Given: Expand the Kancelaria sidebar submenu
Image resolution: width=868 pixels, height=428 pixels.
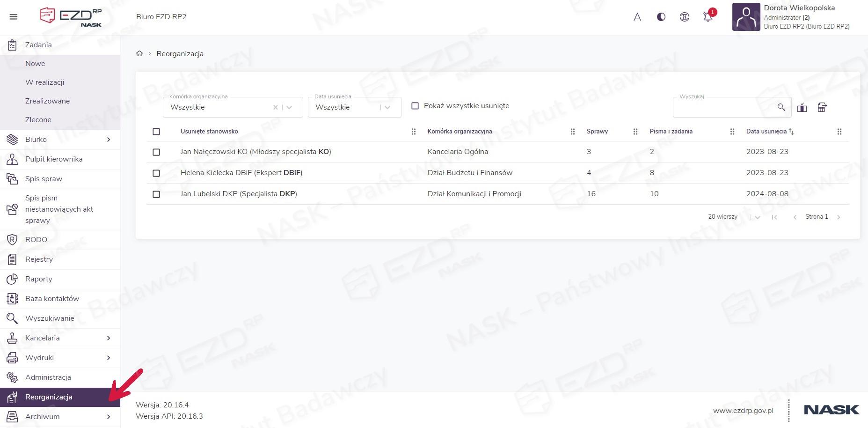Looking at the screenshot, I should click(x=109, y=338).
